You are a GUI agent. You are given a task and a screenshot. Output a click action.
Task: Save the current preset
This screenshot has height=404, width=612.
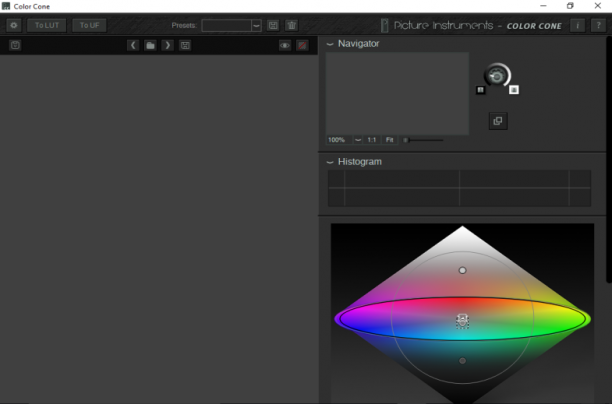273,25
